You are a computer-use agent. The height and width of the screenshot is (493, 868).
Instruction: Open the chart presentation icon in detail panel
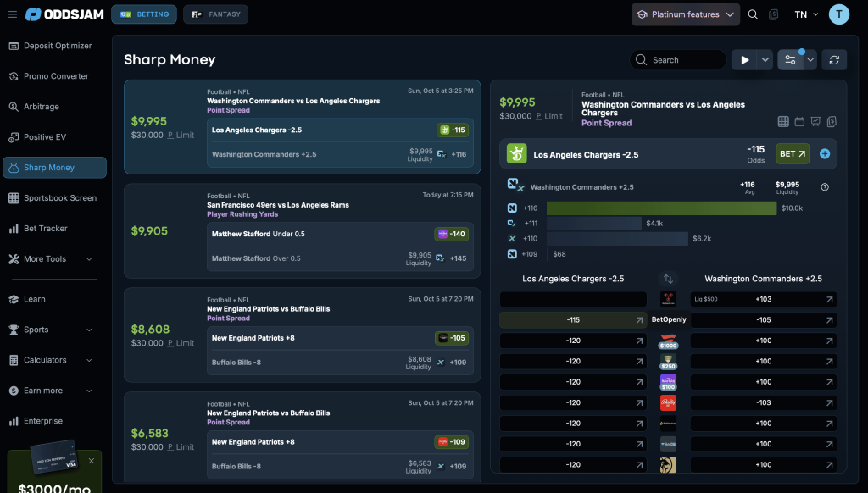815,122
